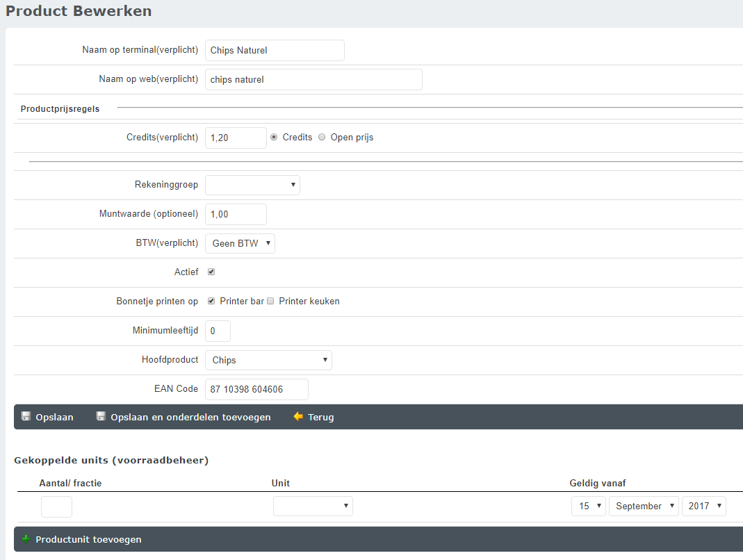Open the Unit dropdown in Gekoppelde units
This screenshot has width=743, height=560.
coord(313,507)
